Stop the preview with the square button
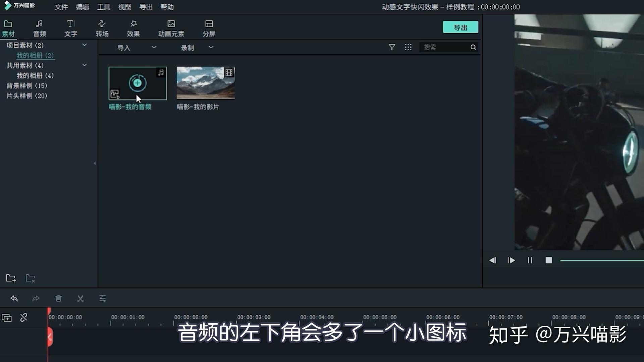644x362 pixels. click(x=549, y=260)
